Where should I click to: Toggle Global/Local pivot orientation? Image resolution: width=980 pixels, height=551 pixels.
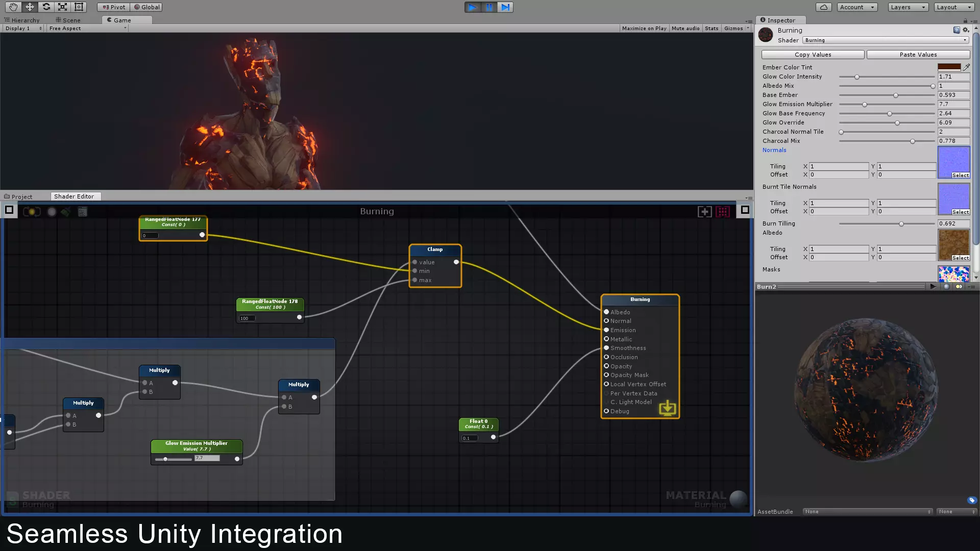point(147,7)
